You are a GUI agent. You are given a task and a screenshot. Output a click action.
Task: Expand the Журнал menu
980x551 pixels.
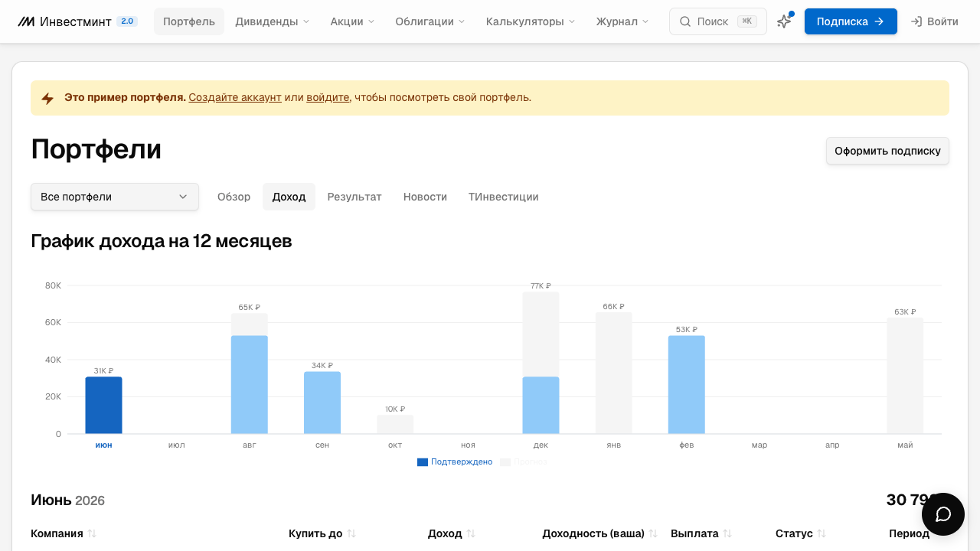622,21
